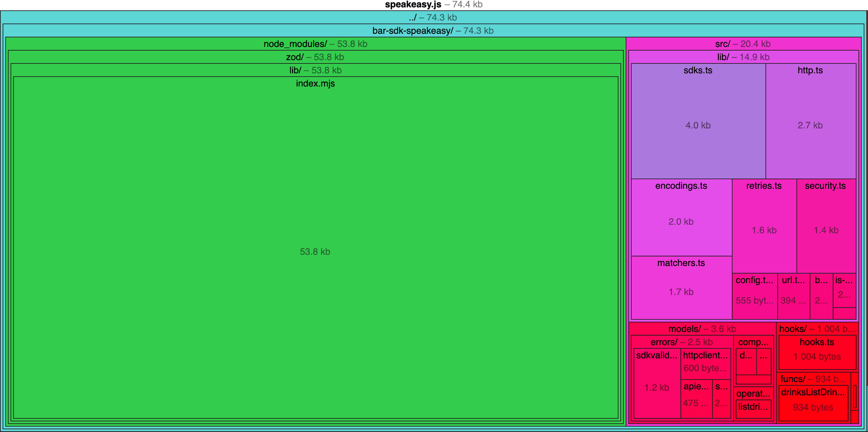Click the zod/ folder header
The image size is (868, 432).
click(x=315, y=57)
